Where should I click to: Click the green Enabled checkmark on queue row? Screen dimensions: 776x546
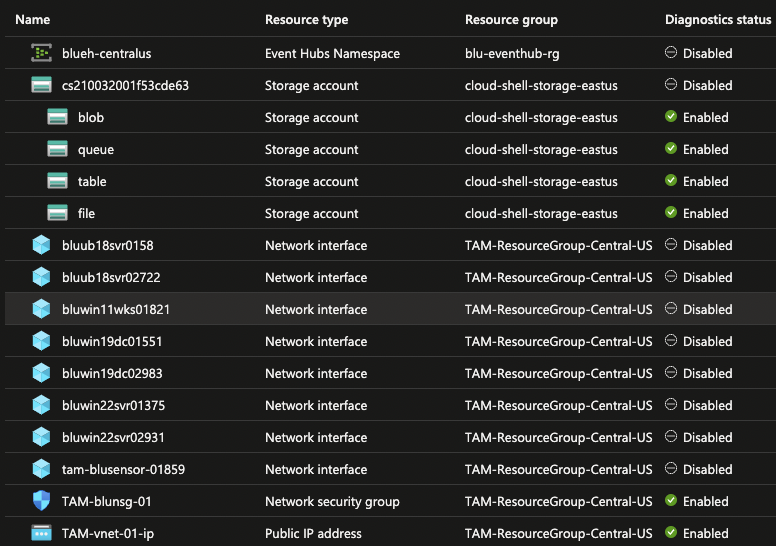[671, 149]
